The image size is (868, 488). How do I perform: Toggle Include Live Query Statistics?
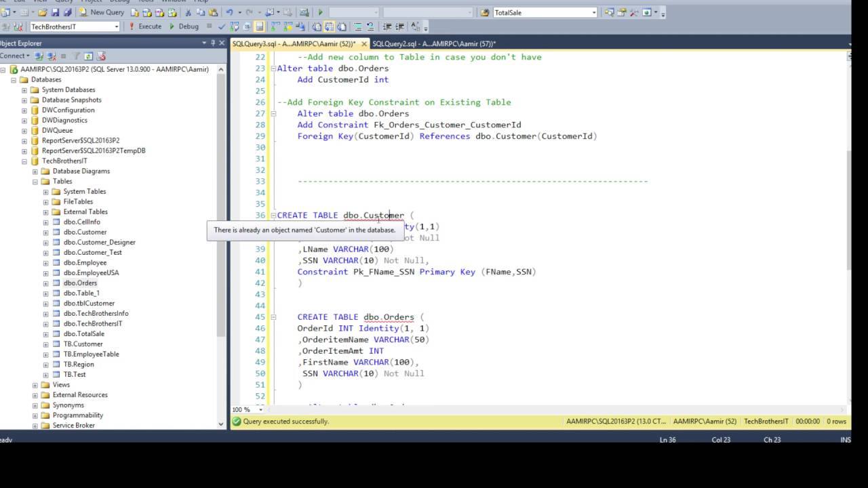click(x=287, y=26)
